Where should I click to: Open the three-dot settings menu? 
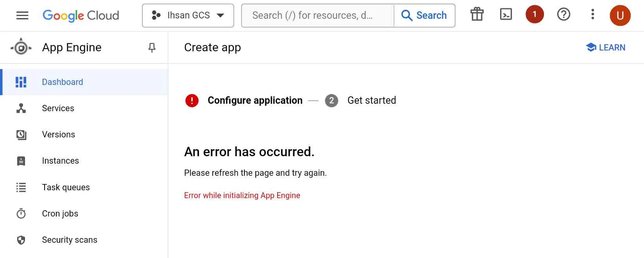point(593,14)
